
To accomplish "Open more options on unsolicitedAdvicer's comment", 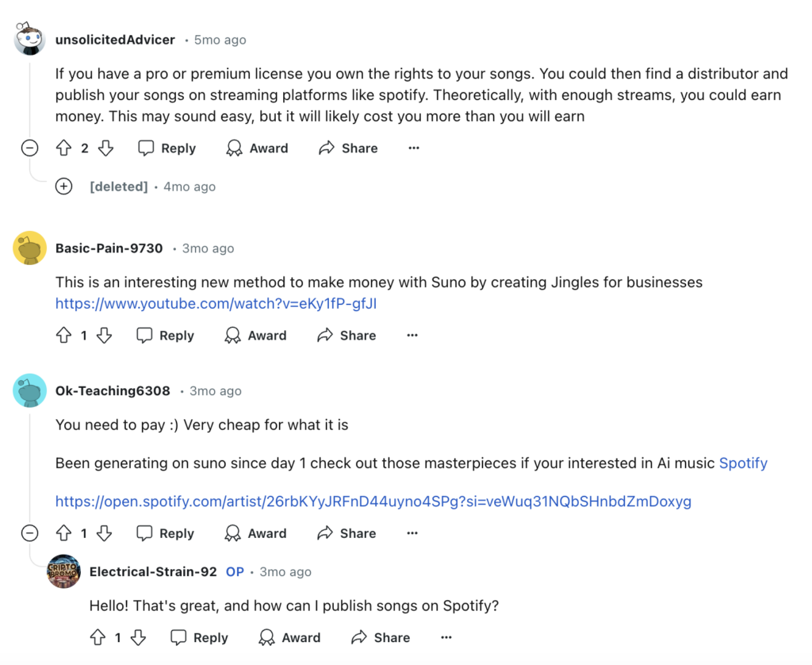I will pos(414,148).
